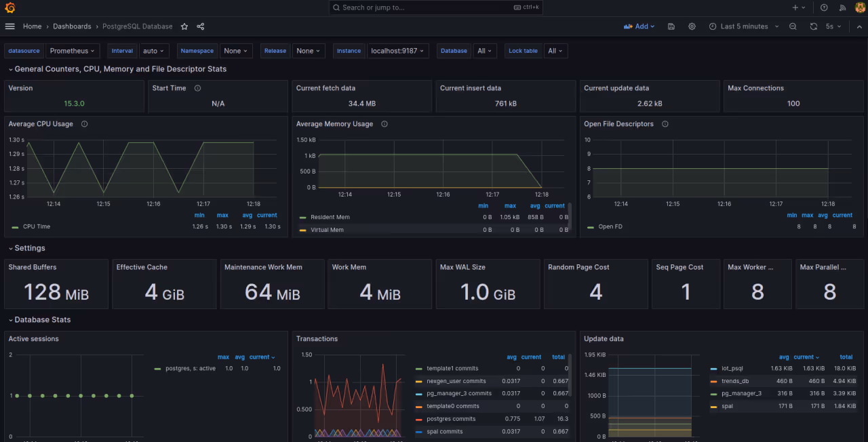Open the Transactions panel title
This screenshot has width=868, height=442.
tap(317, 339)
